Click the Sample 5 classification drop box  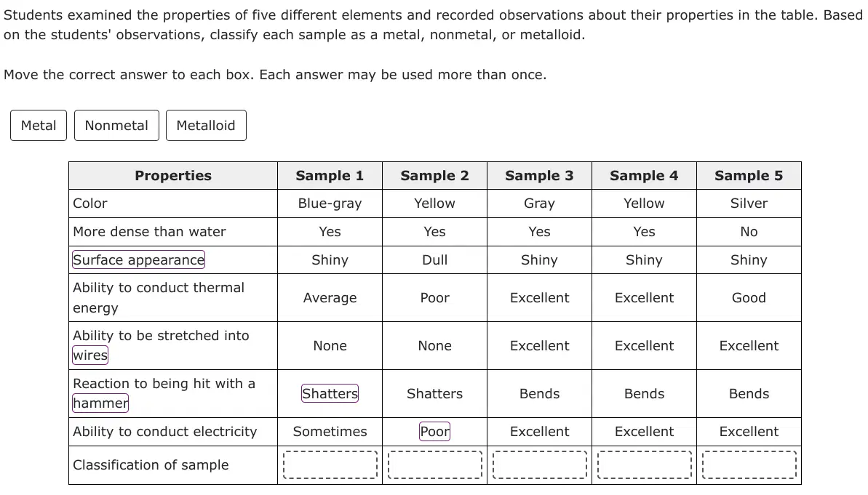(749, 465)
